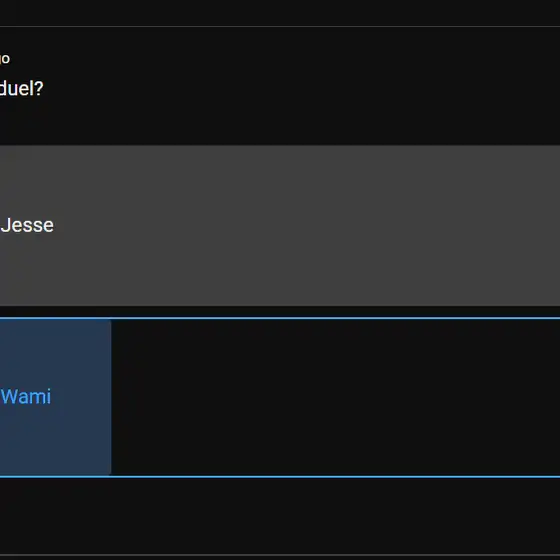Click the poll question ending in duel?
Image resolution: width=560 pixels, height=560 pixels.
tap(21, 88)
